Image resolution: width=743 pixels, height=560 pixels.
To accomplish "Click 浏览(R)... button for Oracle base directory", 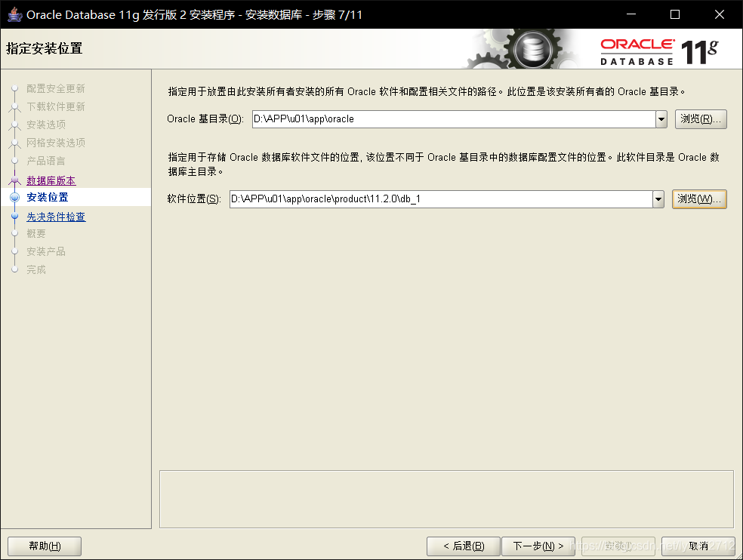I will (x=701, y=119).
